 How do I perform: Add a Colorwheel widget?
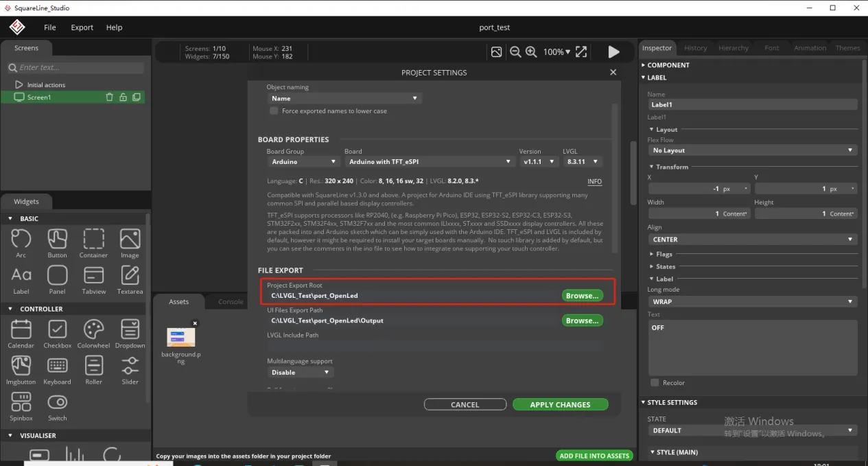93,329
